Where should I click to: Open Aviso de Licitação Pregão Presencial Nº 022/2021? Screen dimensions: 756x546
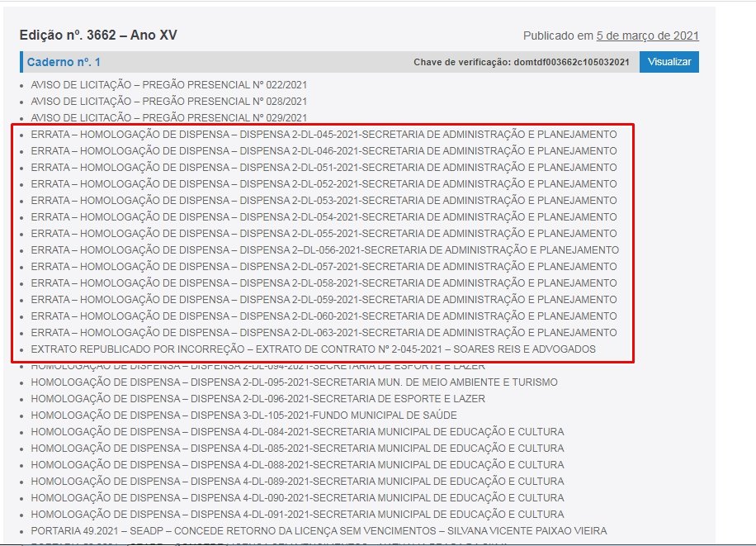(x=169, y=85)
